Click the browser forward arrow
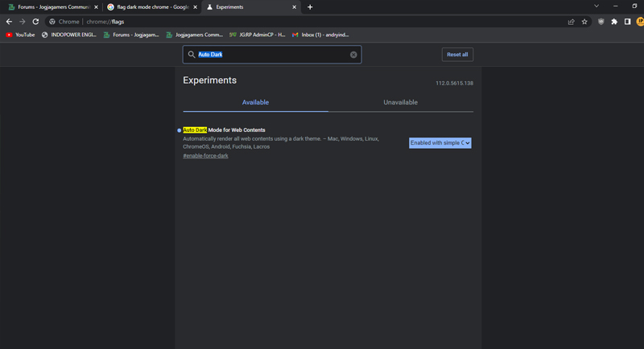644x349 pixels. click(x=23, y=22)
